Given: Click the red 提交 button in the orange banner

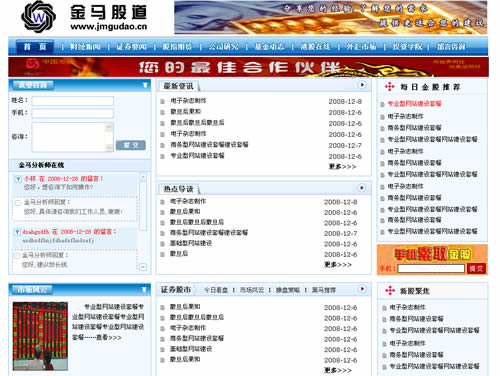Looking at the screenshot, I should [476, 269].
